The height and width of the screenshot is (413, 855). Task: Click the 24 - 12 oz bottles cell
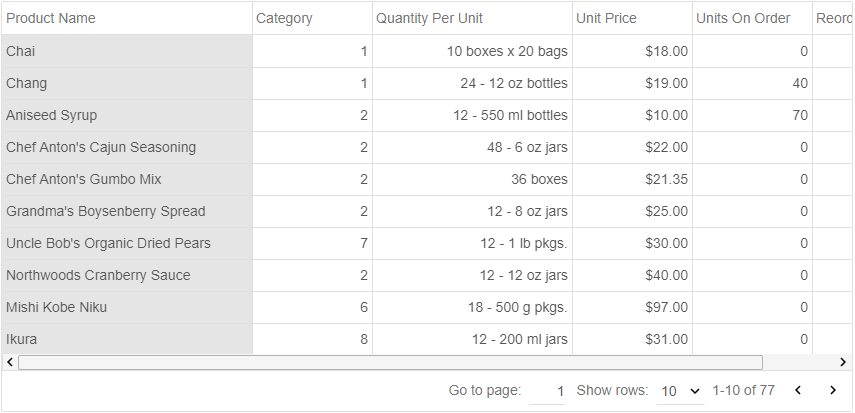(472, 83)
